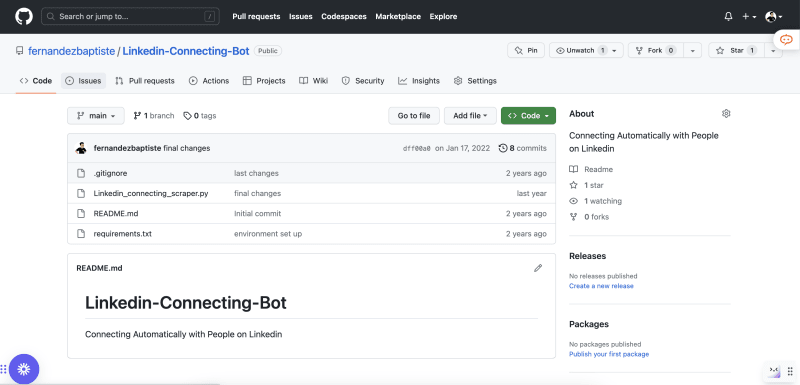
Task: Open the requirements.txt file
Action: coord(122,234)
